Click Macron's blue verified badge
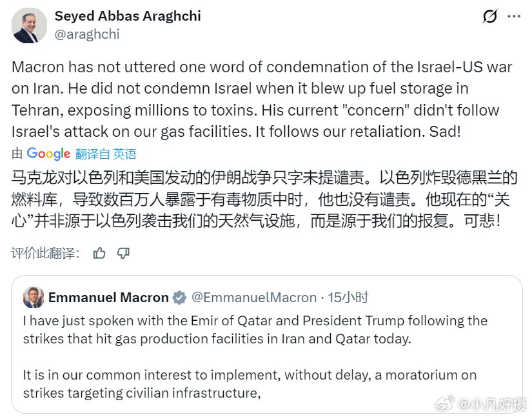This screenshot has width=532, height=417. pyautogui.click(x=179, y=298)
